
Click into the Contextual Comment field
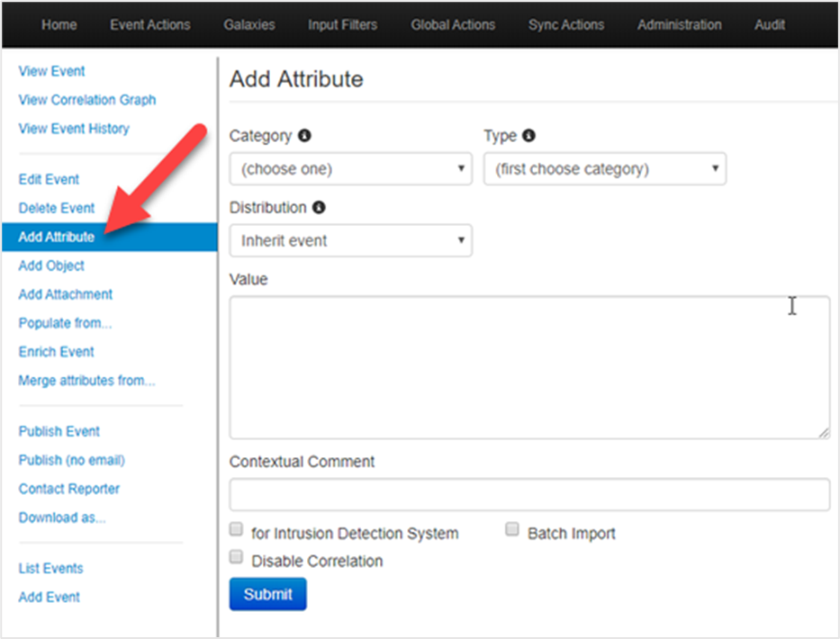pyautogui.click(x=529, y=494)
